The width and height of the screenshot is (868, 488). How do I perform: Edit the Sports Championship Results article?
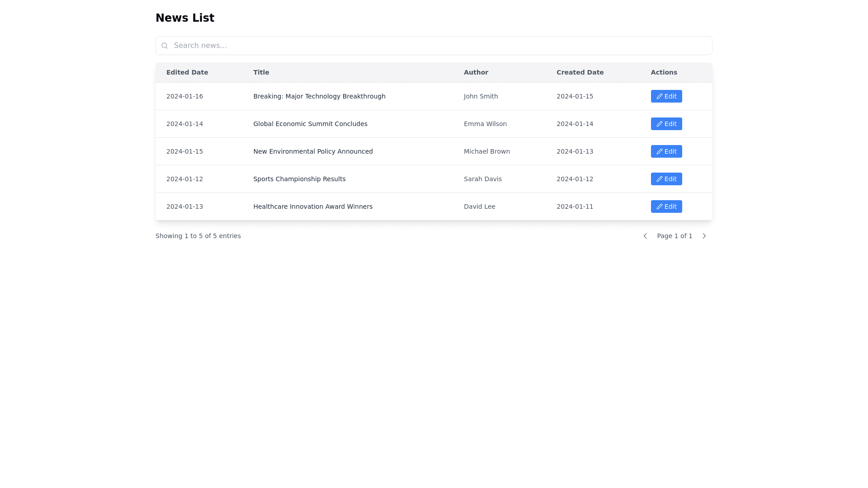pyautogui.click(x=666, y=179)
